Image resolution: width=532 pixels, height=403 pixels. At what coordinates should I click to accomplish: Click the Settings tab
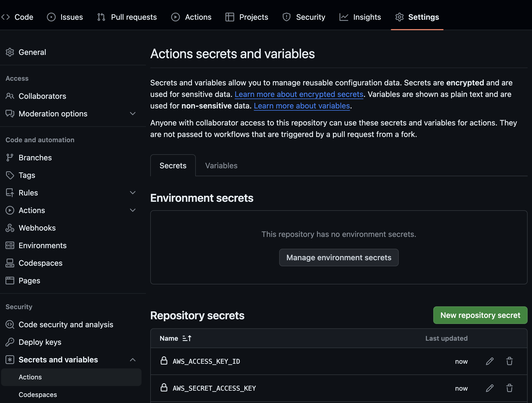tap(417, 17)
